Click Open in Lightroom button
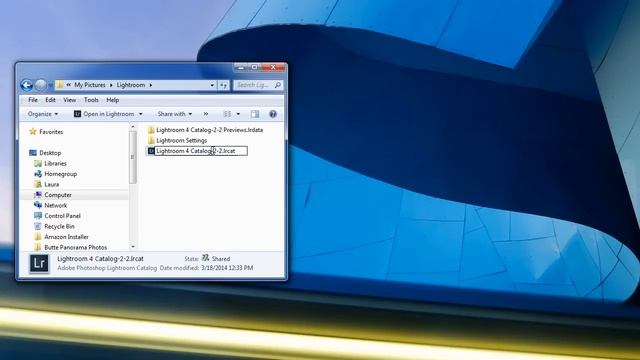The image size is (640, 360). pyautogui.click(x=104, y=114)
